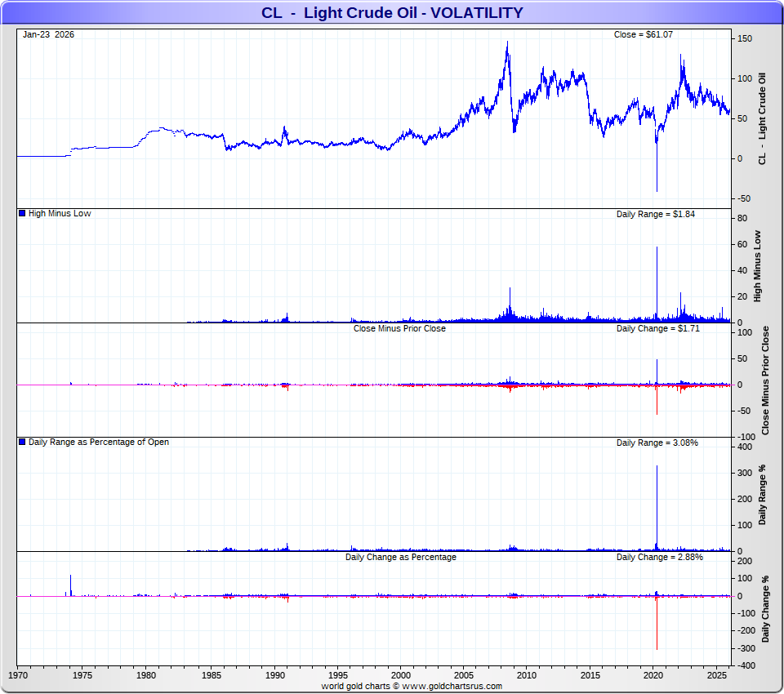
Task: Click the blue legend square beside High Minus Low
Action: [22, 214]
